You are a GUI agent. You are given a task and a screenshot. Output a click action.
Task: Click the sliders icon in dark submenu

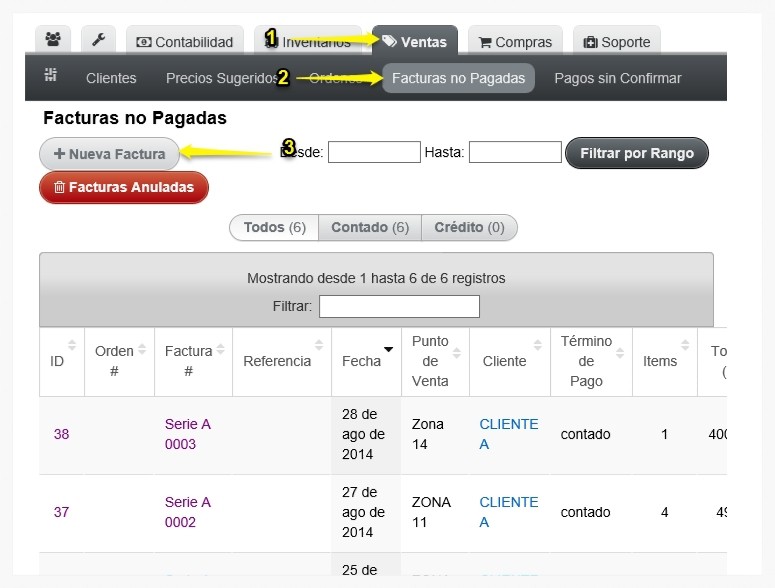(50, 75)
